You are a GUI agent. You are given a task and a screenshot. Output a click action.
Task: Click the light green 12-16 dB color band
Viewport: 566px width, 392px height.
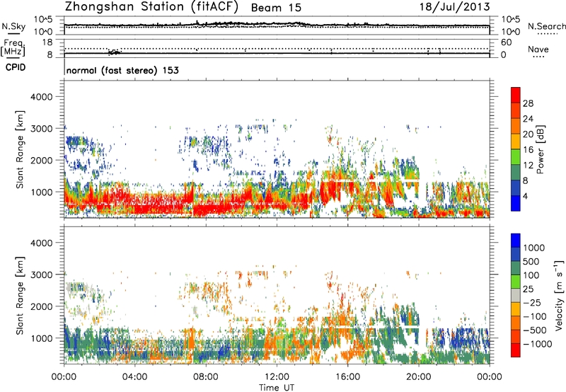pyautogui.click(x=516, y=156)
